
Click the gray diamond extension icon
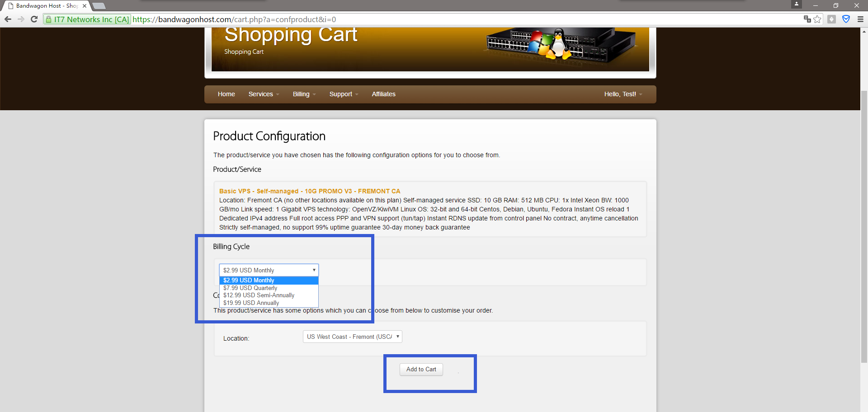[x=831, y=19]
